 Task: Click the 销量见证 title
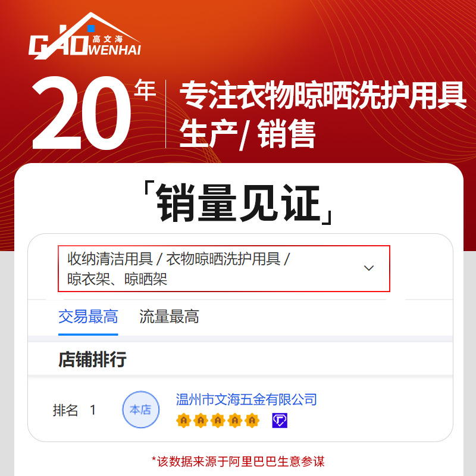coord(239,203)
